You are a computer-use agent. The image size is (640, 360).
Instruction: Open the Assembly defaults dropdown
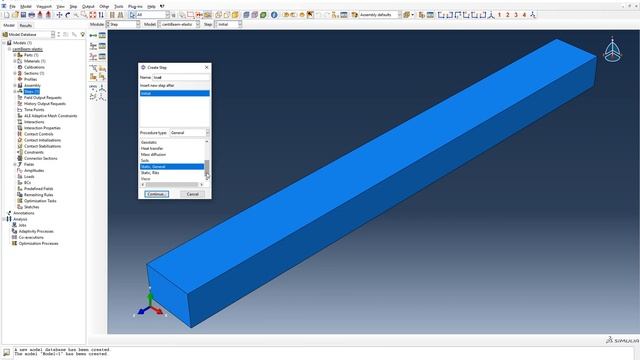pos(380,15)
